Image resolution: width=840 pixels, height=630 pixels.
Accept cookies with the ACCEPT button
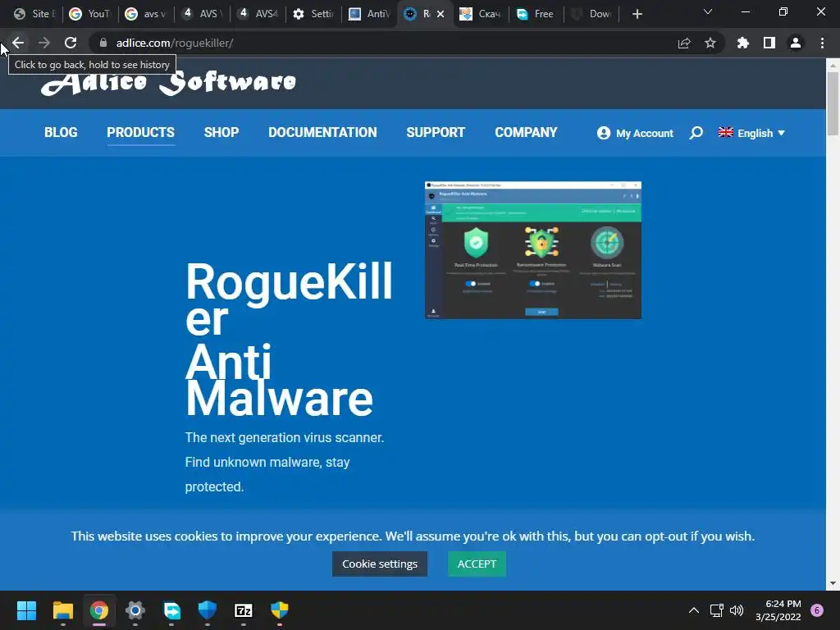[477, 564]
